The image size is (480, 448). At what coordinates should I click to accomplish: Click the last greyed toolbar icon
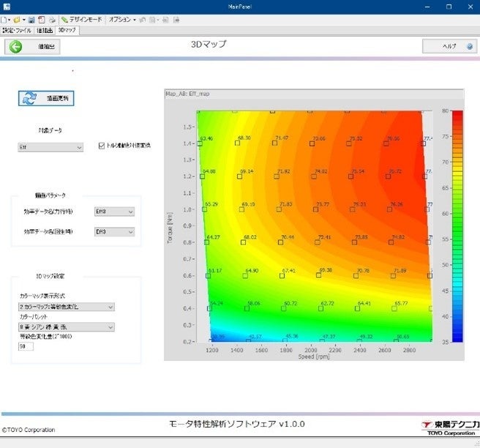176,20
